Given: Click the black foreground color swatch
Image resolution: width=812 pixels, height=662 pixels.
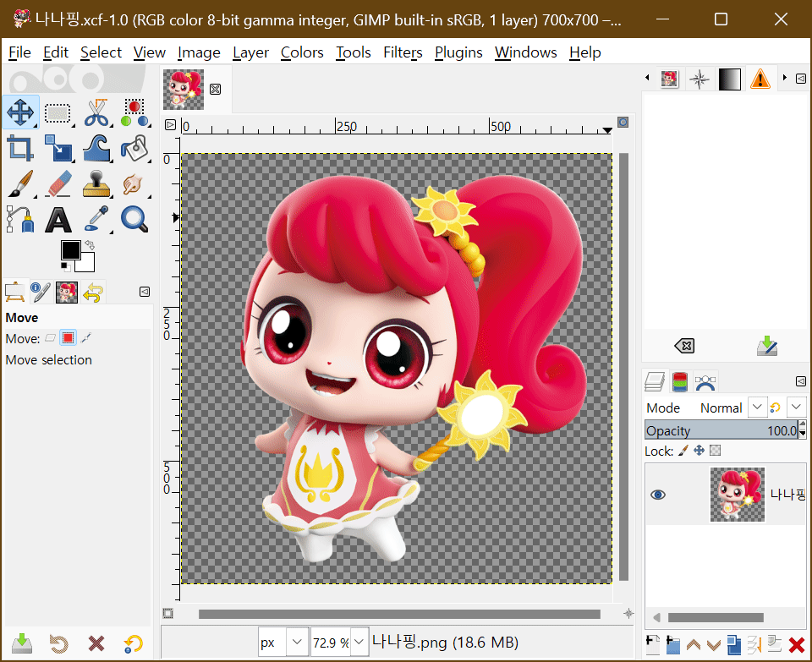Looking at the screenshot, I should (x=70, y=250).
